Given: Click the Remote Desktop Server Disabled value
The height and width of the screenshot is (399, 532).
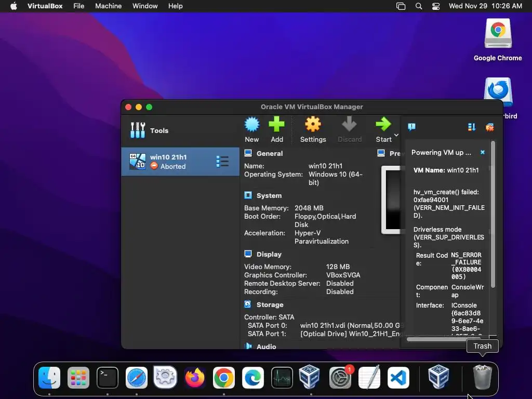Looking at the screenshot, I should tap(340, 283).
